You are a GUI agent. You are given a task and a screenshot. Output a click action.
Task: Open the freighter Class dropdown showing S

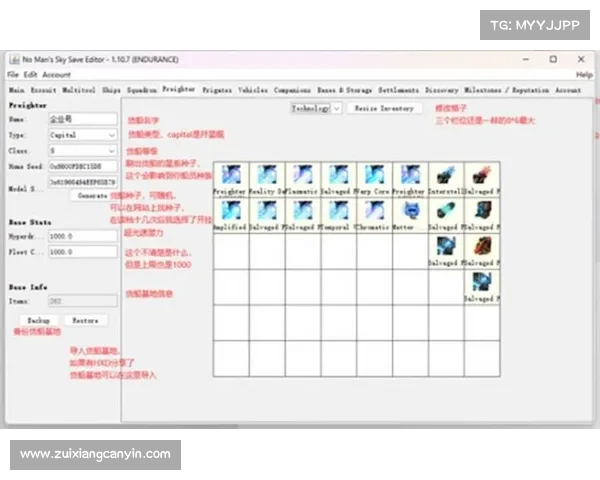pos(83,150)
